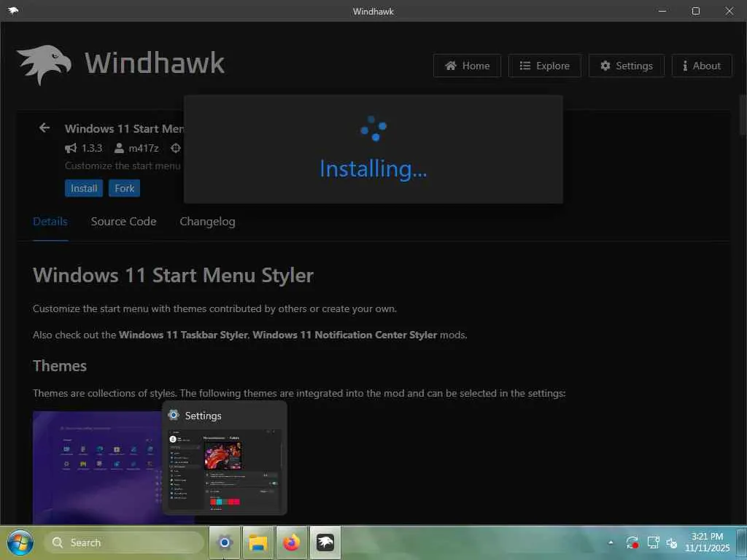Go to the Home page
Screen dimensions: 747x560
click(467, 66)
